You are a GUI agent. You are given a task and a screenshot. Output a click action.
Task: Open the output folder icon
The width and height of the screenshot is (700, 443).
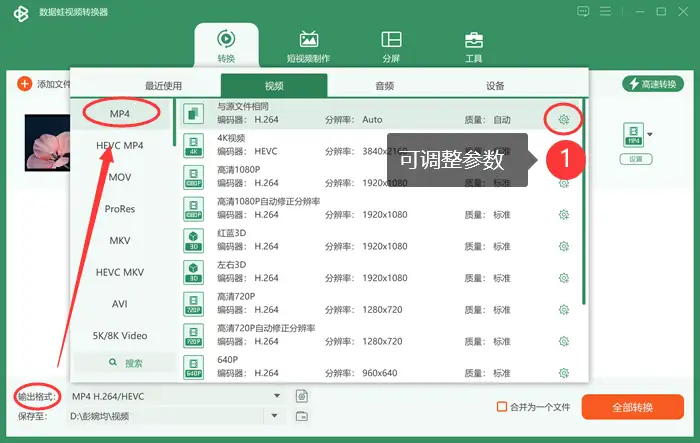(x=302, y=416)
